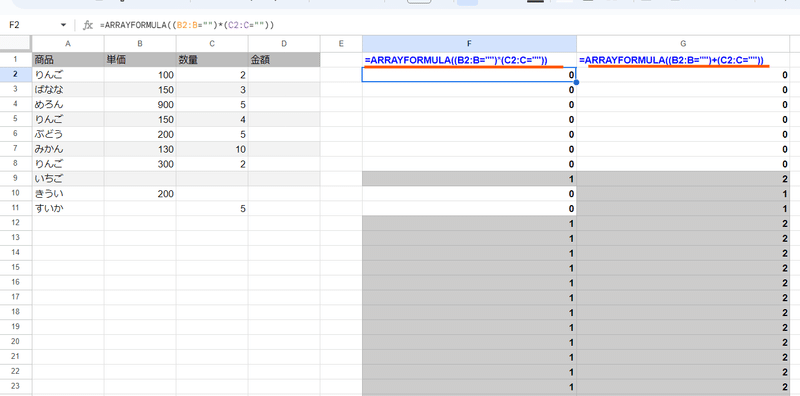Screen dimensions: 800x396
Task: Click cell C2 with quantity 2
Action: [x=212, y=75]
